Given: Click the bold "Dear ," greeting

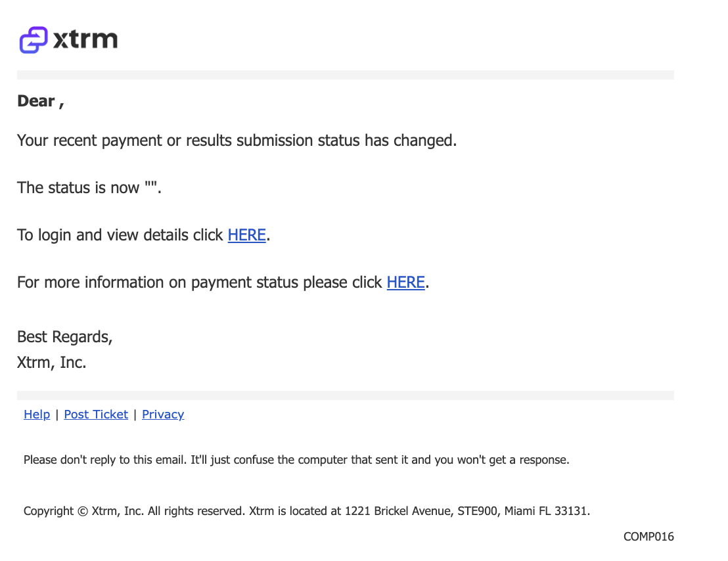Looking at the screenshot, I should [x=40, y=101].
